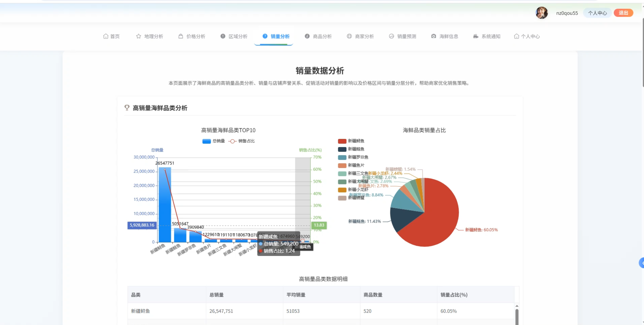Viewport: 644px width, 325px height.
Task: Click the 销量占比(%) column header
Action: [x=476, y=295]
